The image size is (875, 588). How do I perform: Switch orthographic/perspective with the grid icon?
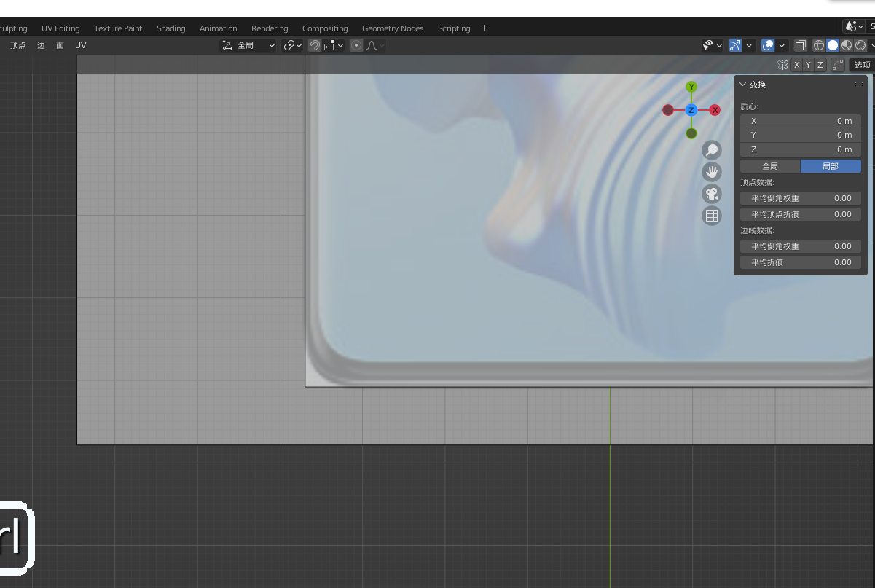point(712,216)
